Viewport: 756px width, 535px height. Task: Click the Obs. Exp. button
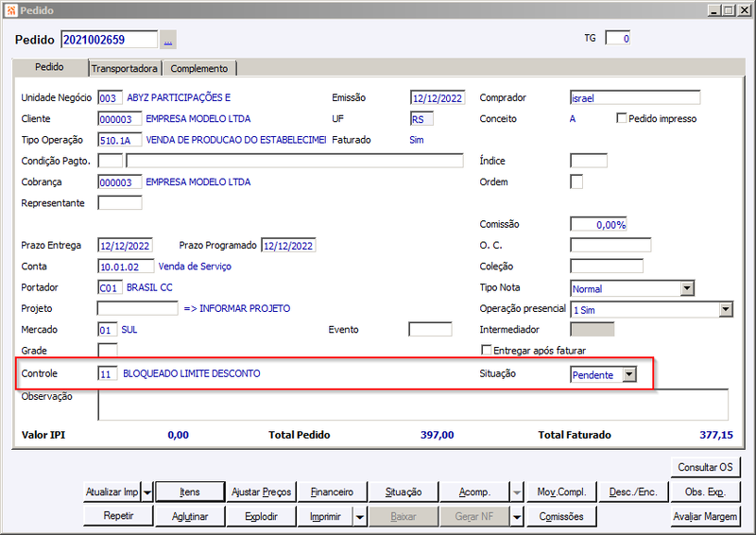[705, 492]
